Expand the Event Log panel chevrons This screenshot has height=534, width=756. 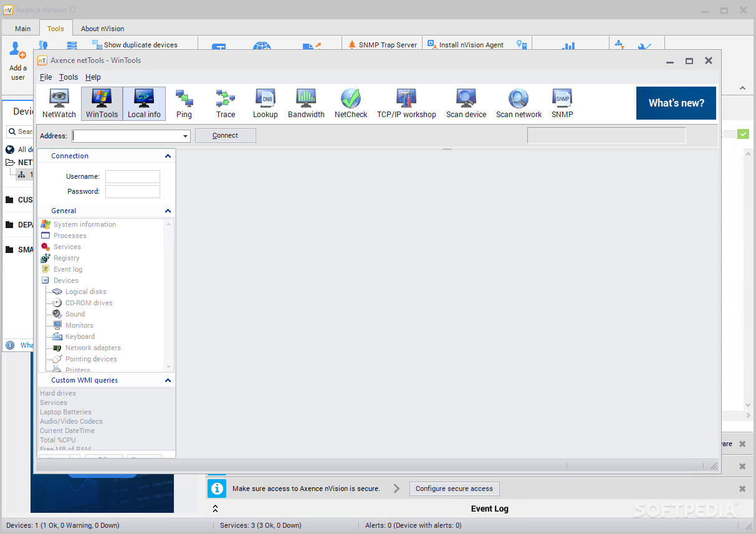[215, 508]
